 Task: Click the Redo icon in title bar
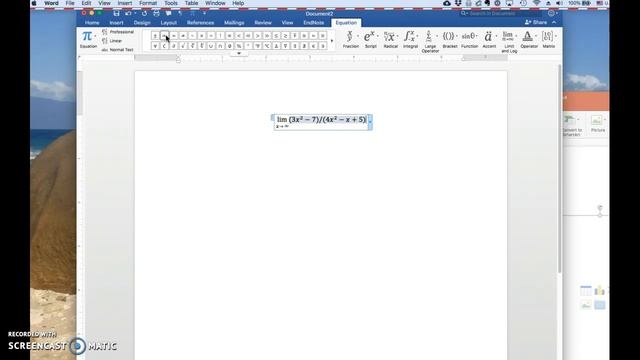[x=144, y=13]
